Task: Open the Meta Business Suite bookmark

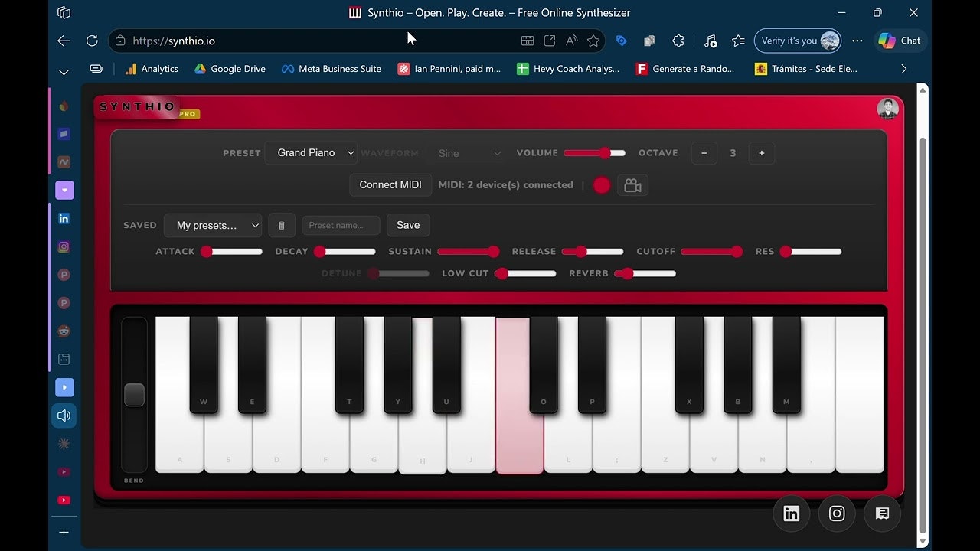Action: pyautogui.click(x=332, y=69)
